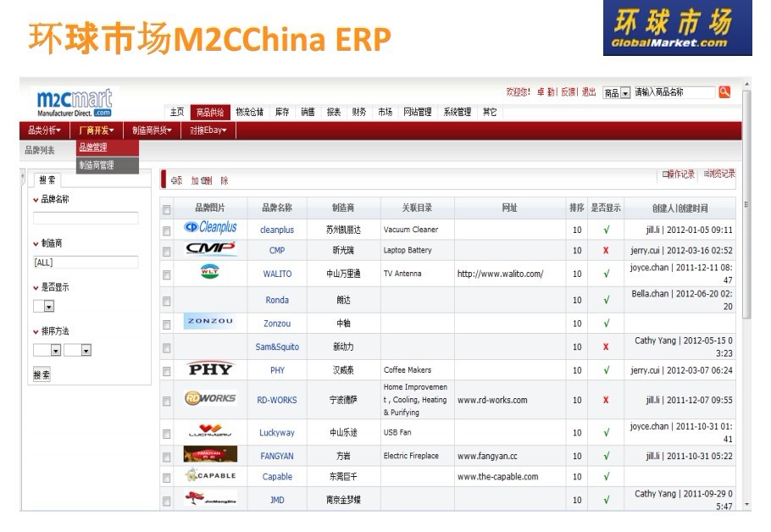Click the RD WORKS brand logo image
This screenshot has width=771, height=532.
click(x=210, y=398)
